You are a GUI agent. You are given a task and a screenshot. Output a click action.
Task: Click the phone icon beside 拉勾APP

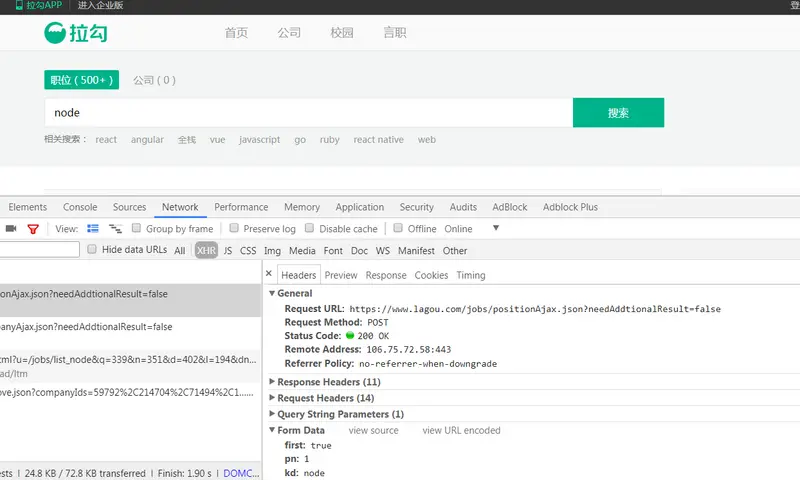click(x=19, y=5)
